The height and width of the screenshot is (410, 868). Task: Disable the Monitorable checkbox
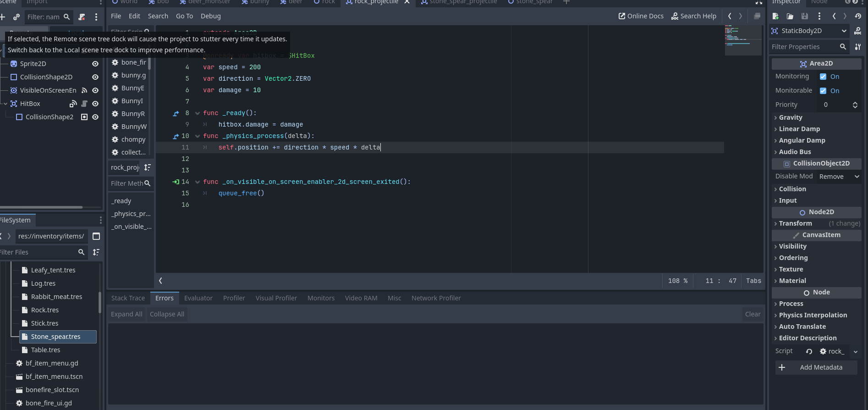click(823, 91)
